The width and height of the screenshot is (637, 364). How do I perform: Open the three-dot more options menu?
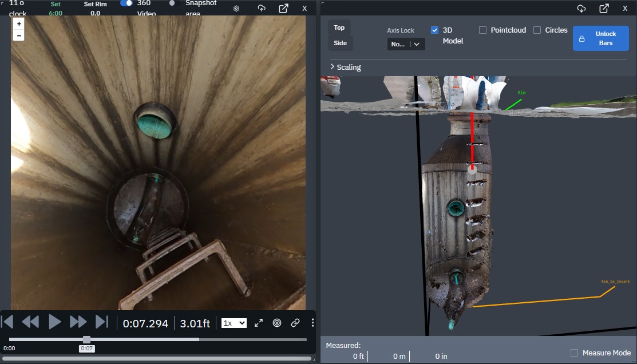pyautogui.click(x=312, y=323)
